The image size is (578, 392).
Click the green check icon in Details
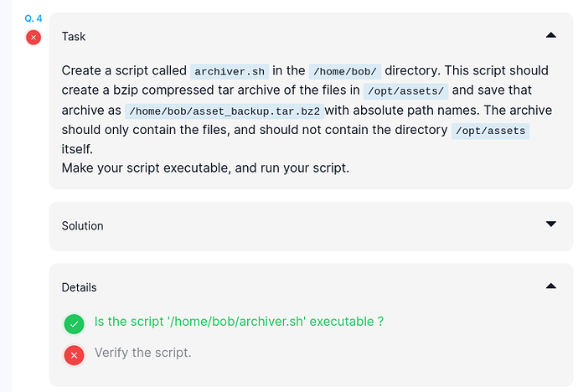tap(75, 323)
